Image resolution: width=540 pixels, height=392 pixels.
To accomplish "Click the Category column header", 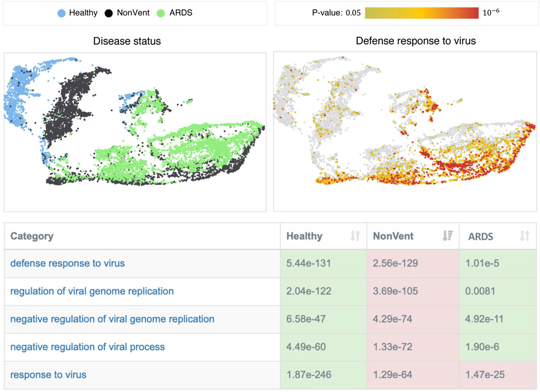I will [32, 236].
